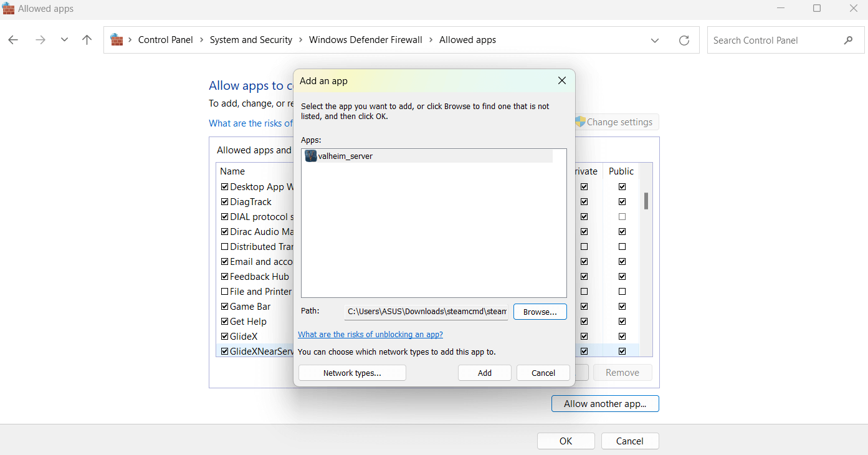This screenshot has width=868, height=455.
Task: Click the Forward navigation arrow
Action: click(41, 40)
